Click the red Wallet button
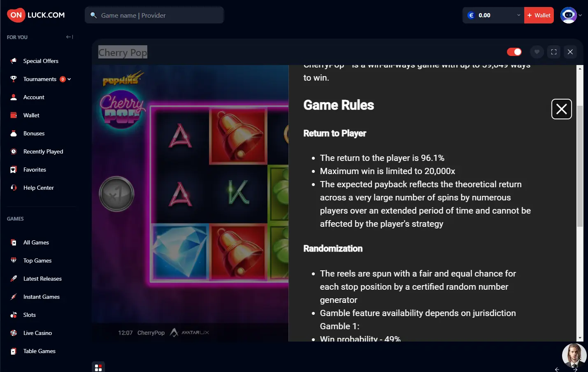The image size is (588, 372). 539,15
